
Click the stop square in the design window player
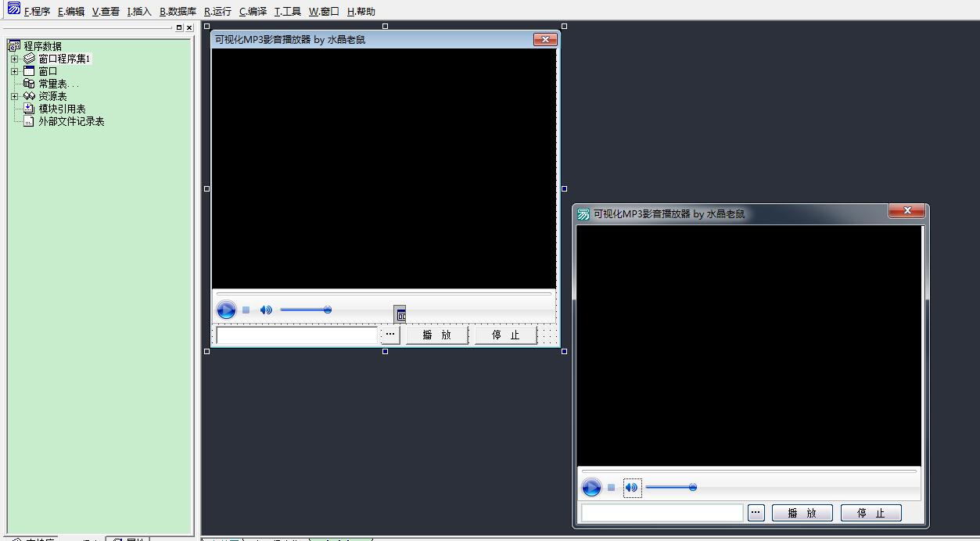point(246,310)
